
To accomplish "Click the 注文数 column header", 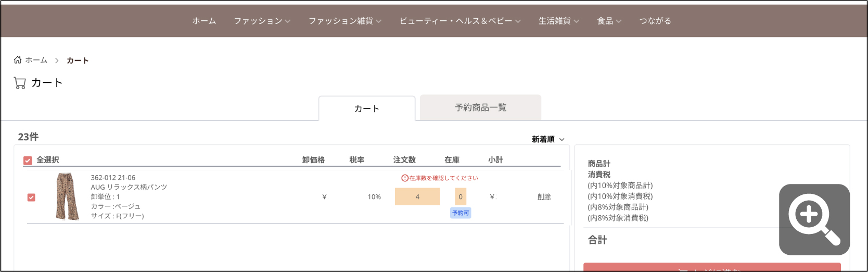I will pyautogui.click(x=404, y=160).
